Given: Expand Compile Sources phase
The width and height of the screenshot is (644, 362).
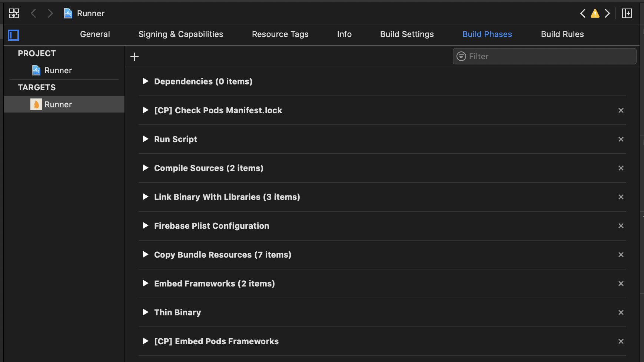Looking at the screenshot, I should click(146, 168).
